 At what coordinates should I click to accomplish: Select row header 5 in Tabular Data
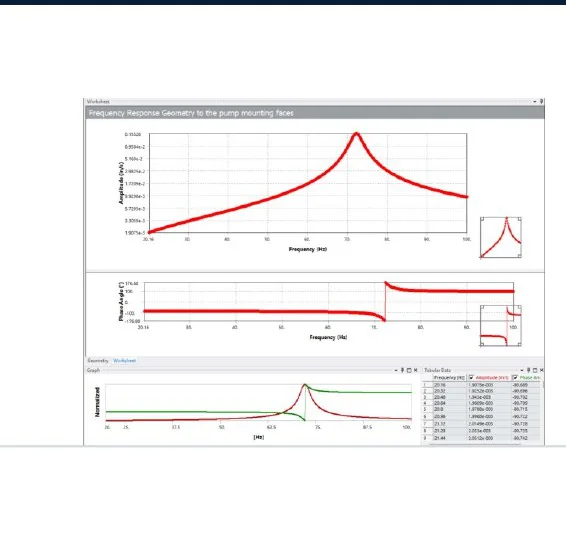(x=427, y=409)
